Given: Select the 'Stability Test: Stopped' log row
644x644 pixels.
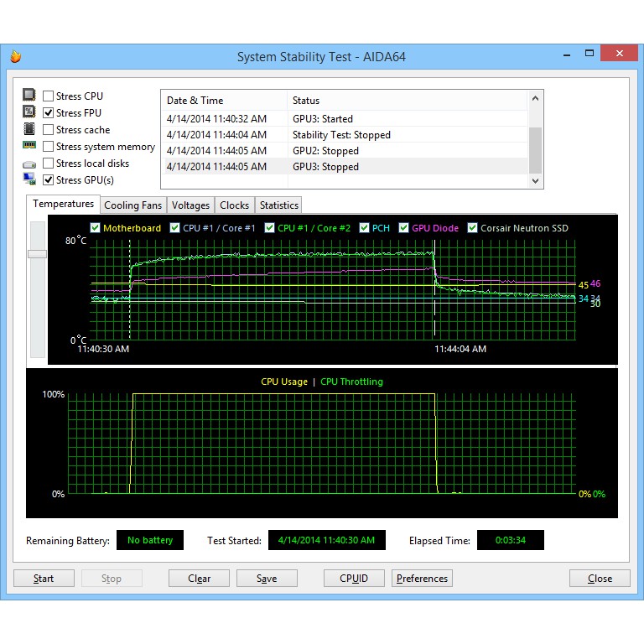Looking at the screenshot, I should (x=344, y=135).
